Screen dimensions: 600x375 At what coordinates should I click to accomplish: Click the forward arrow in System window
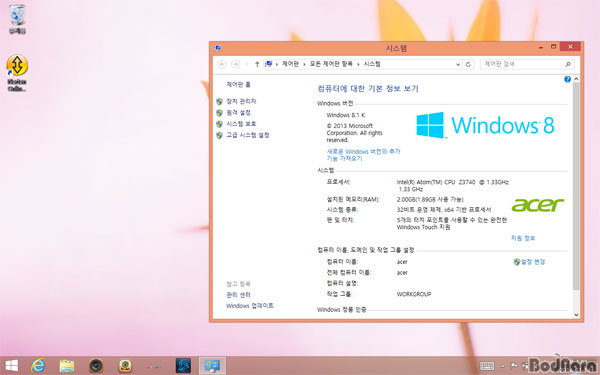(x=235, y=64)
